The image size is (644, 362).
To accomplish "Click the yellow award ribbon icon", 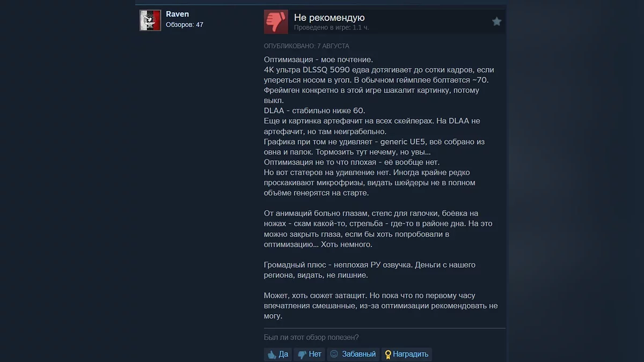I will point(387,354).
